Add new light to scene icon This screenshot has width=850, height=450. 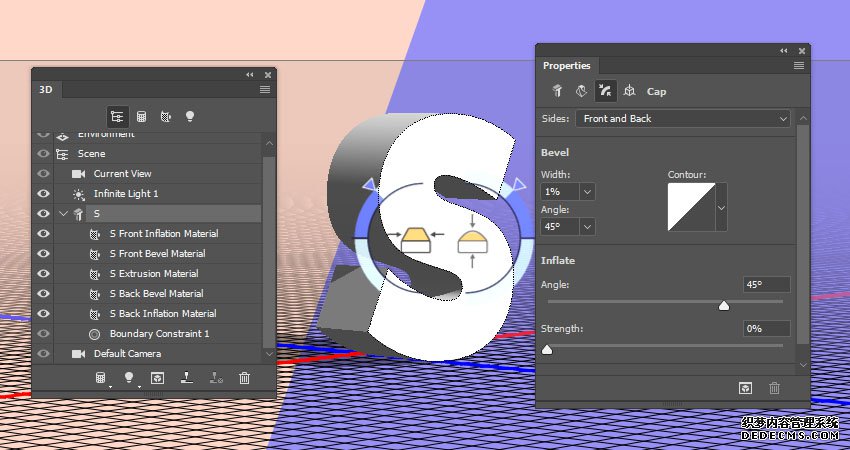[x=129, y=378]
